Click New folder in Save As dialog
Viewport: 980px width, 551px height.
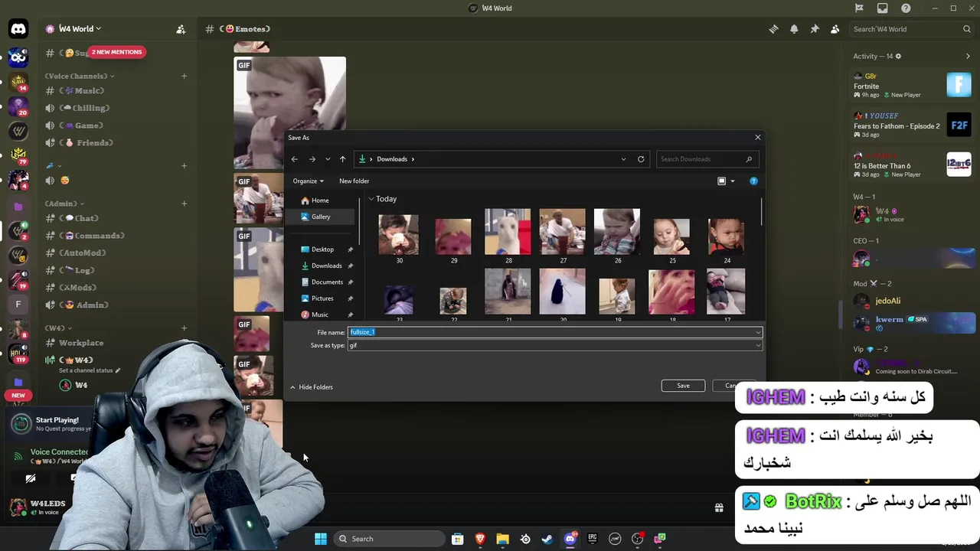(x=354, y=181)
